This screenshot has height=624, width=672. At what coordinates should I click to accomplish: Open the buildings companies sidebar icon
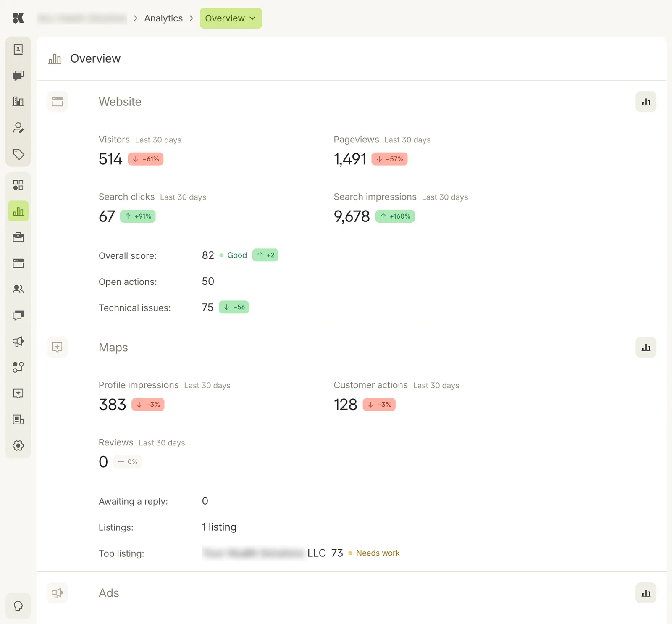pyautogui.click(x=18, y=101)
